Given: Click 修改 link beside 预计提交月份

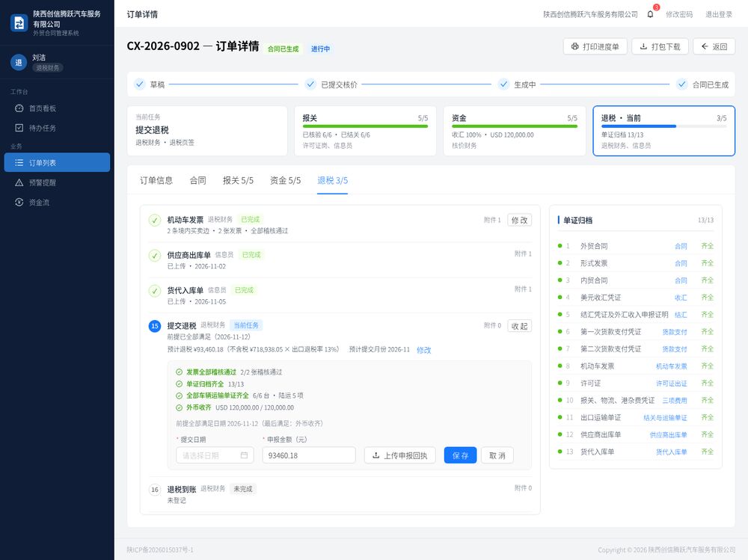Looking at the screenshot, I should (423, 350).
